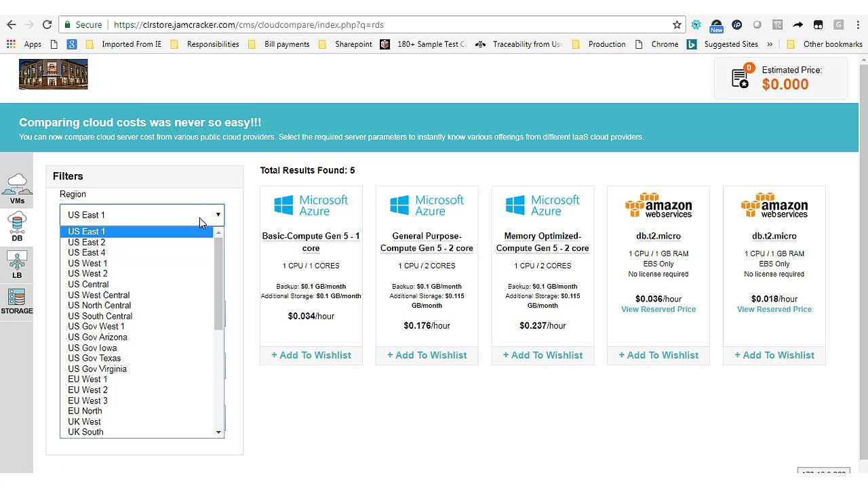Viewport: 868px width, 488px height.
Task: Add Memory Optimized-Compute Gen 5 to wishlist
Action: coord(543,355)
